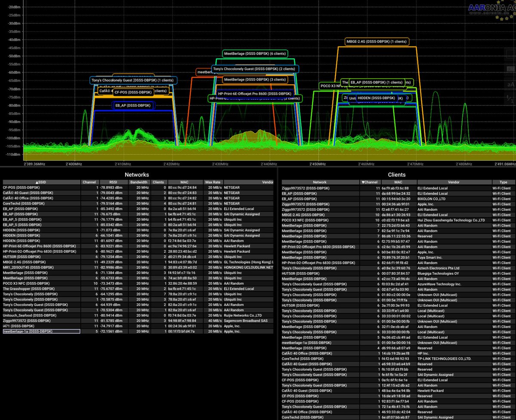This screenshot has width=516, height=420.
Task: Select HUT50R row in Networks table
Action: pyautogui.click(x=138, y=257)
